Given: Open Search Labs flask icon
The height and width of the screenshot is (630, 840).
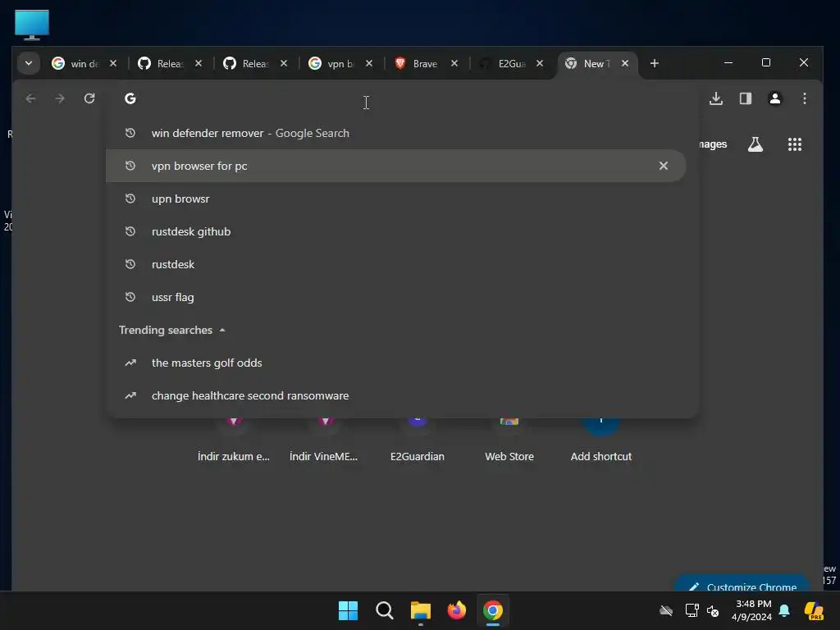Looking at the screenshot, I should point(756,144).
